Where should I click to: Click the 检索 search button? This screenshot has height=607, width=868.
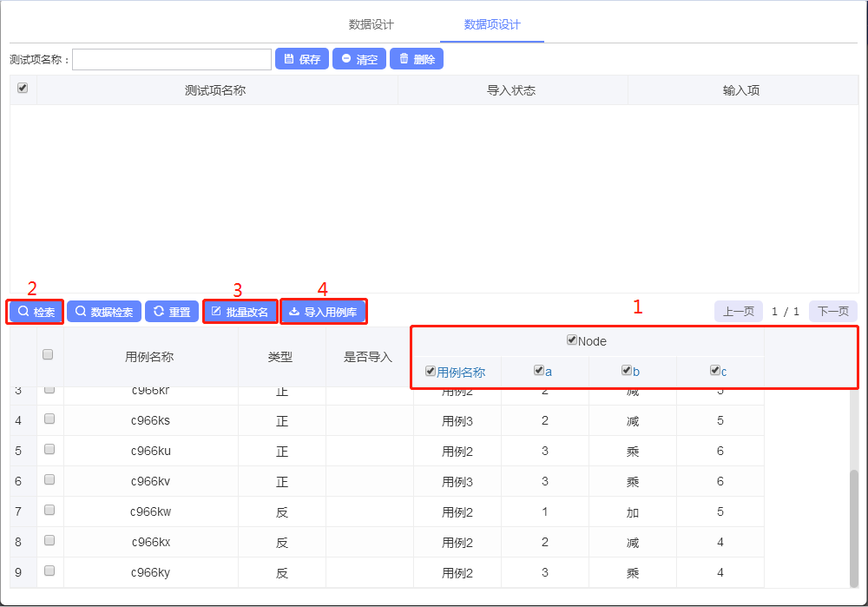(36, 312)
